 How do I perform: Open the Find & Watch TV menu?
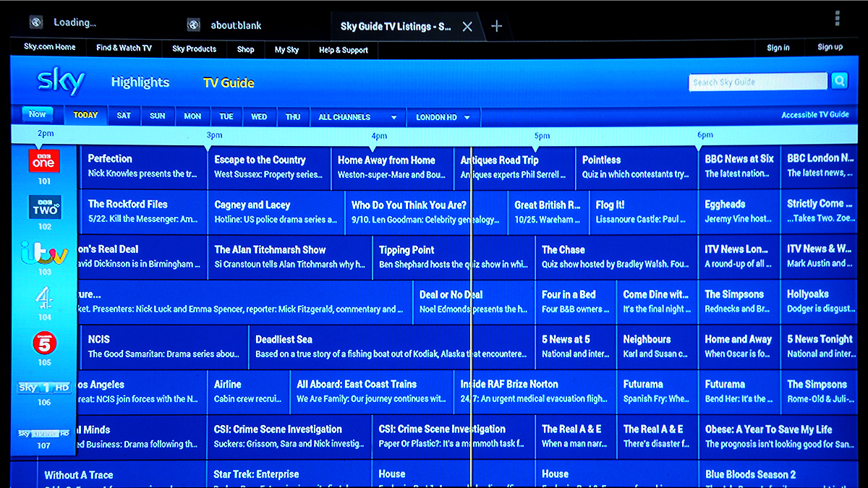tap(123, 48)
